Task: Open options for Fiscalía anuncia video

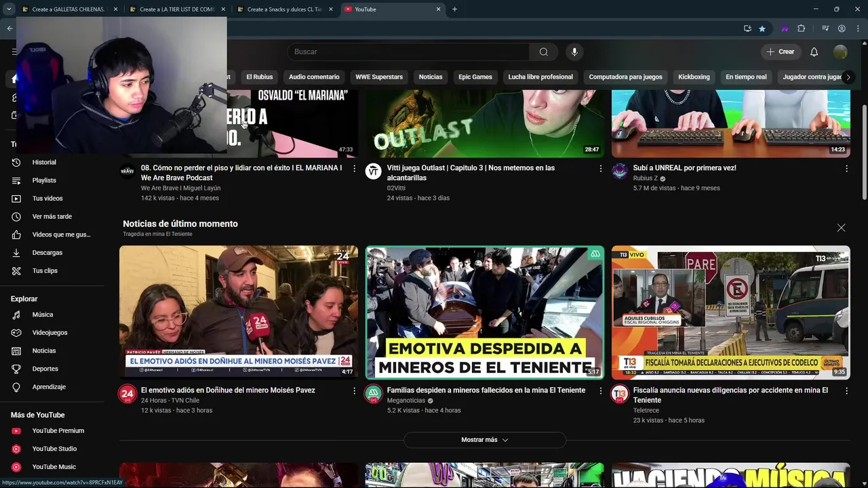Action: coord(846,390)
